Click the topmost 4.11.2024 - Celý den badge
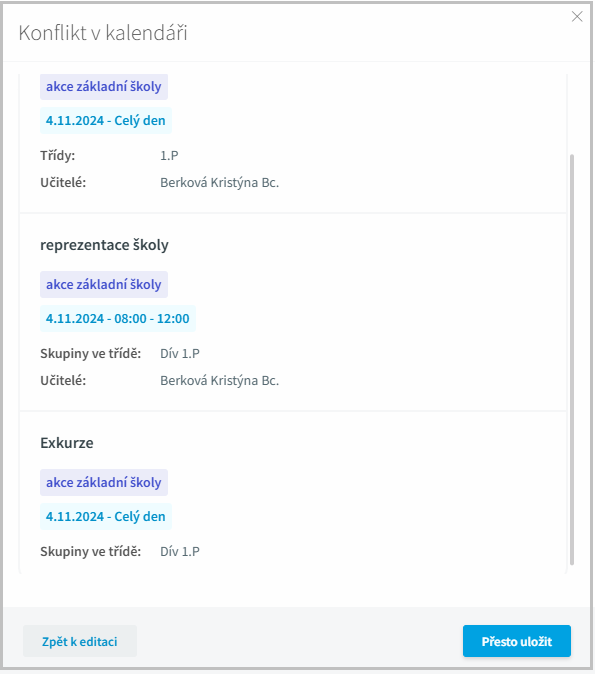The height and width of the screenshot is (674, 595). (106, 120)
